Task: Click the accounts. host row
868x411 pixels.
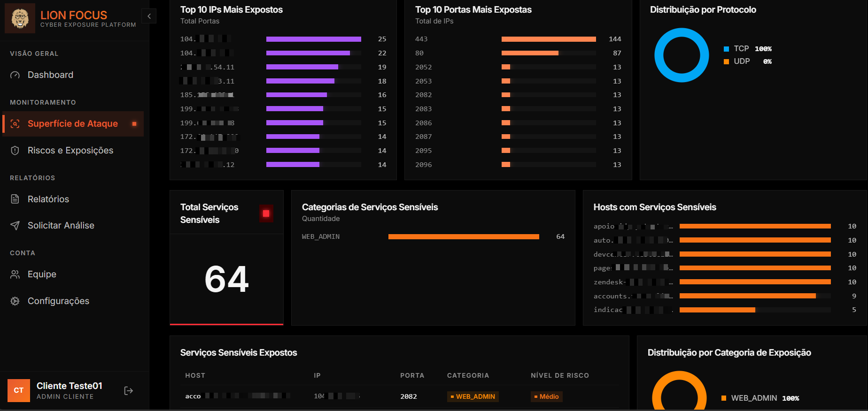Action: (x=725, y=296)
